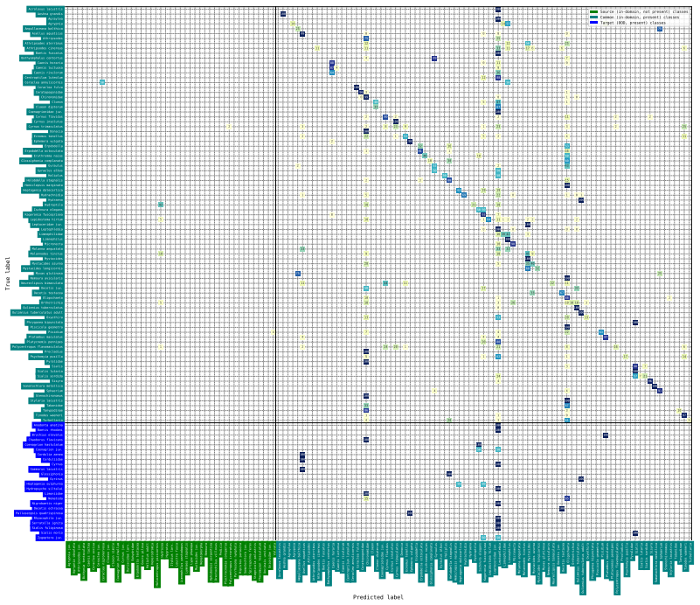Select the "Glossiphonia complanata" row label
Image resolution: width=700 pixels, height=605 pixels.
pos(42,161)
